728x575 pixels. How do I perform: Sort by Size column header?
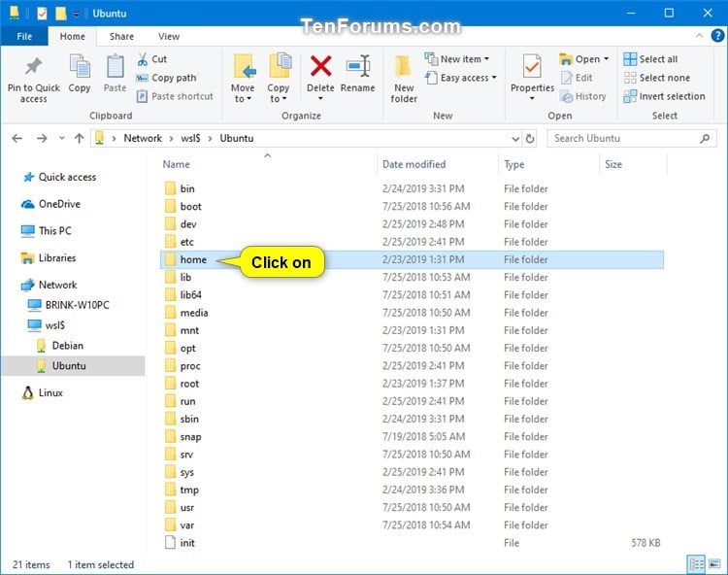point(612,164)
